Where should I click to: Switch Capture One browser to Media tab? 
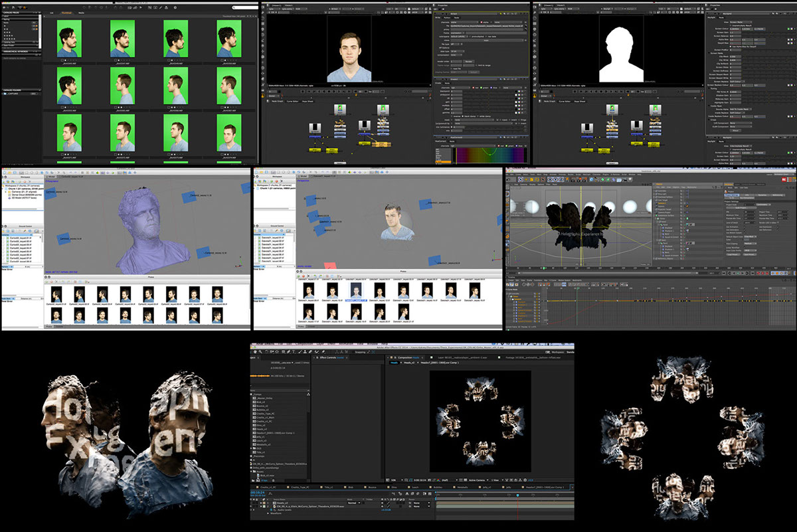82,13
